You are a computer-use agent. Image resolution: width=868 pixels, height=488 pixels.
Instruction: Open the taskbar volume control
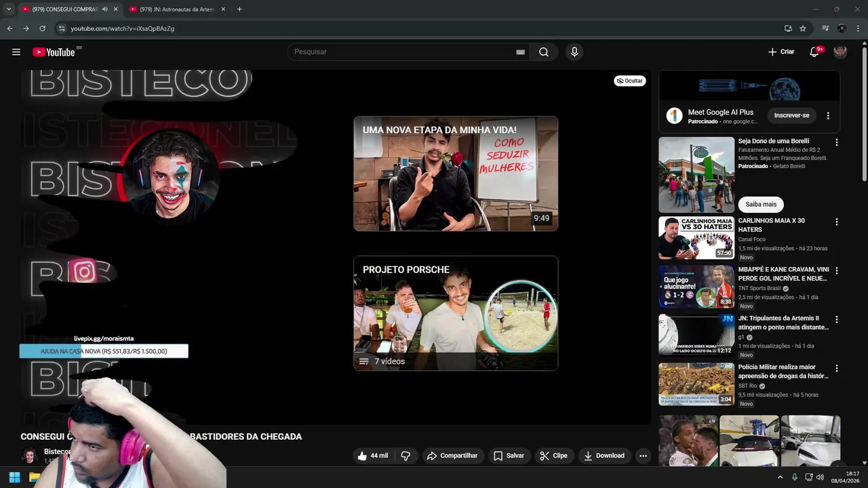820,477
